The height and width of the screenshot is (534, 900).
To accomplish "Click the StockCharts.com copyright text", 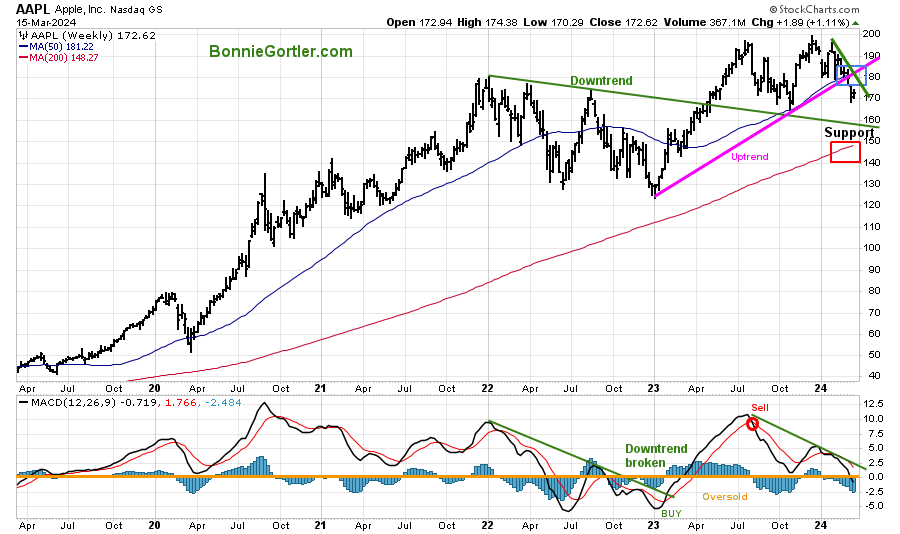I will [814, 9].
